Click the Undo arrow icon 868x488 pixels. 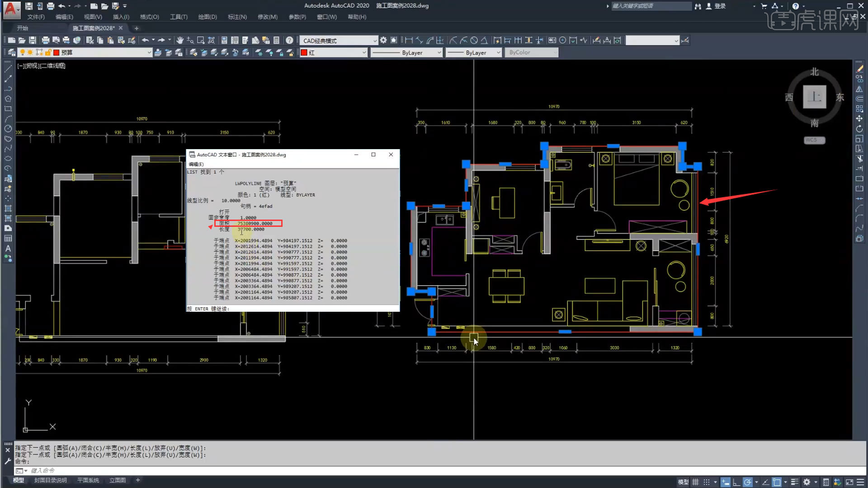[145, 40]
